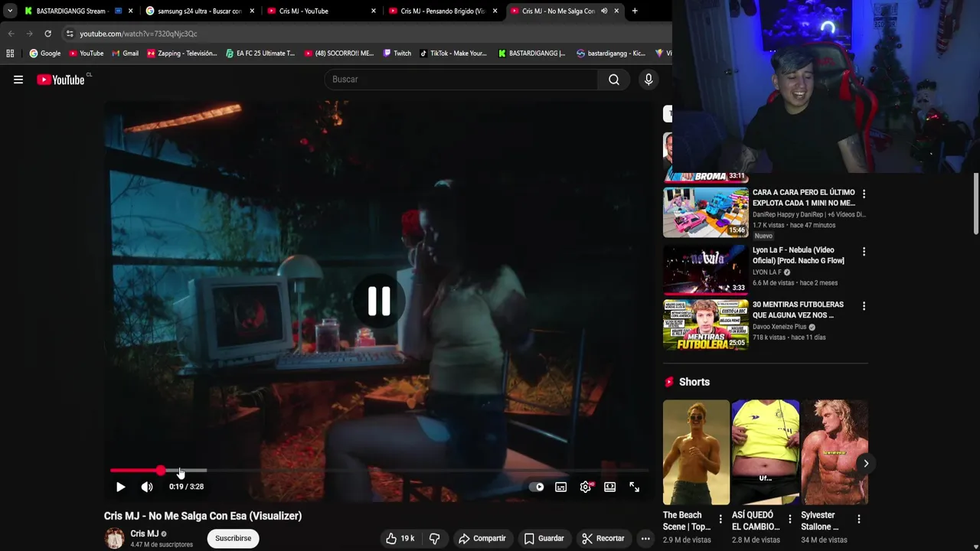
Task: Open ASÍ QUEDÓ EL CAMBIO short
Action: [766, 452]
